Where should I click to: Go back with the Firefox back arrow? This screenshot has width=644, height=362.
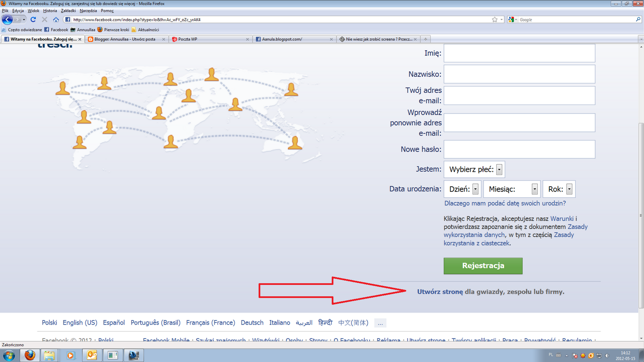7,19
